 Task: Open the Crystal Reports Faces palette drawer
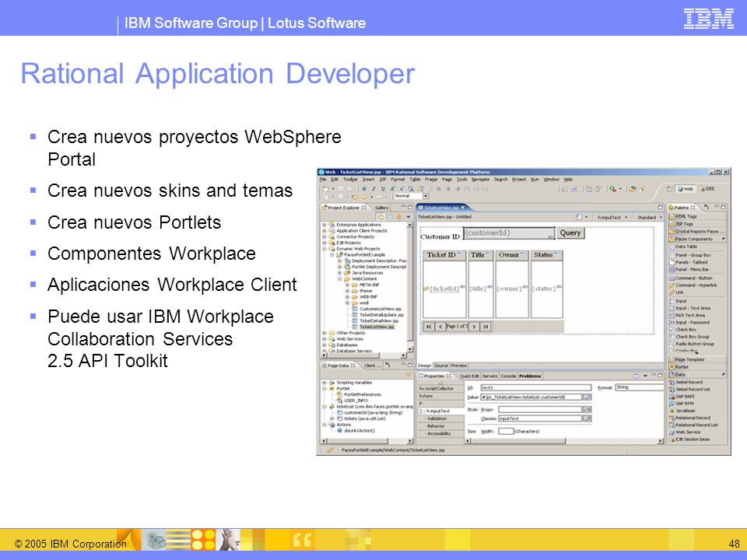click(x=696, y=232)
